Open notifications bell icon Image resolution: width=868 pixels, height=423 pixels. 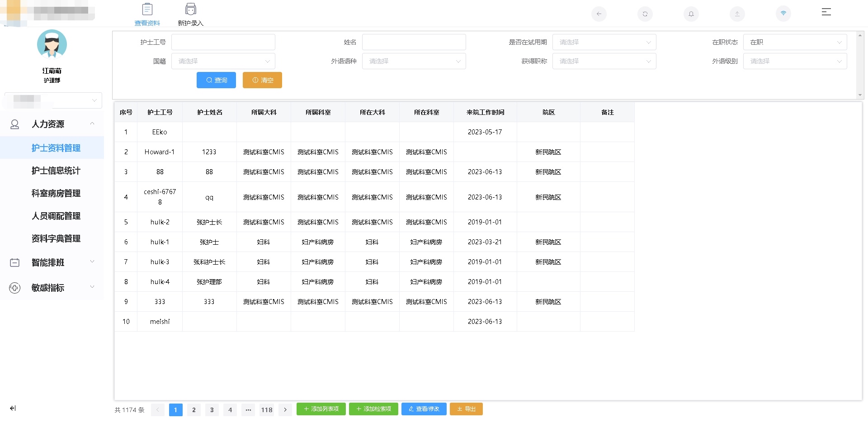tap(691, 14)
